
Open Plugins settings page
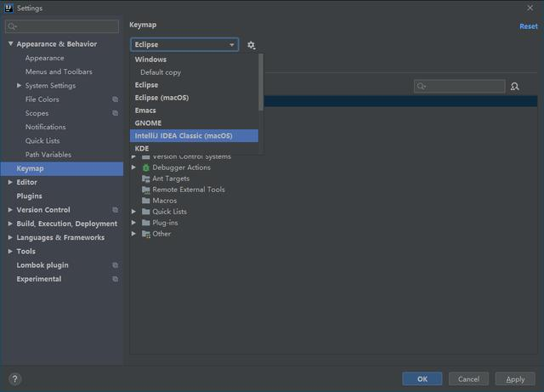(x=29, y=196)
